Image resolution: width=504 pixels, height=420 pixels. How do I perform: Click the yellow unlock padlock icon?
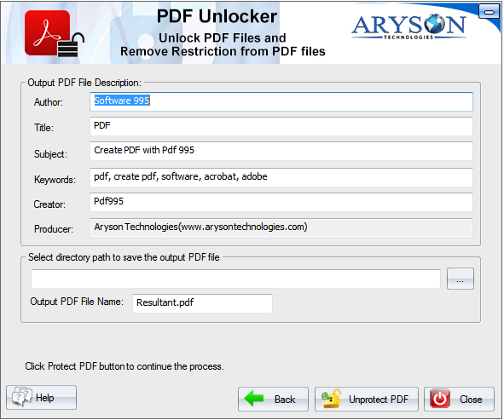(331, 399)
